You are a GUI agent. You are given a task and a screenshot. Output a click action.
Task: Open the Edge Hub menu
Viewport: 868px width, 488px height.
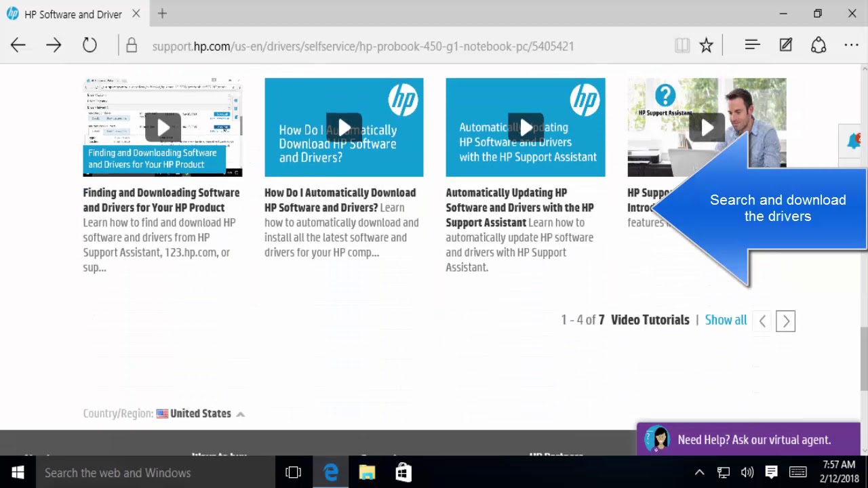tap(752, 45)
